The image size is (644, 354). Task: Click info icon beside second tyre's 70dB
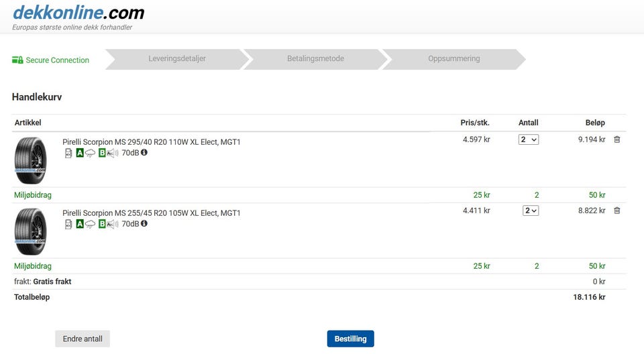pyautogui.click(x=144, y=223)
